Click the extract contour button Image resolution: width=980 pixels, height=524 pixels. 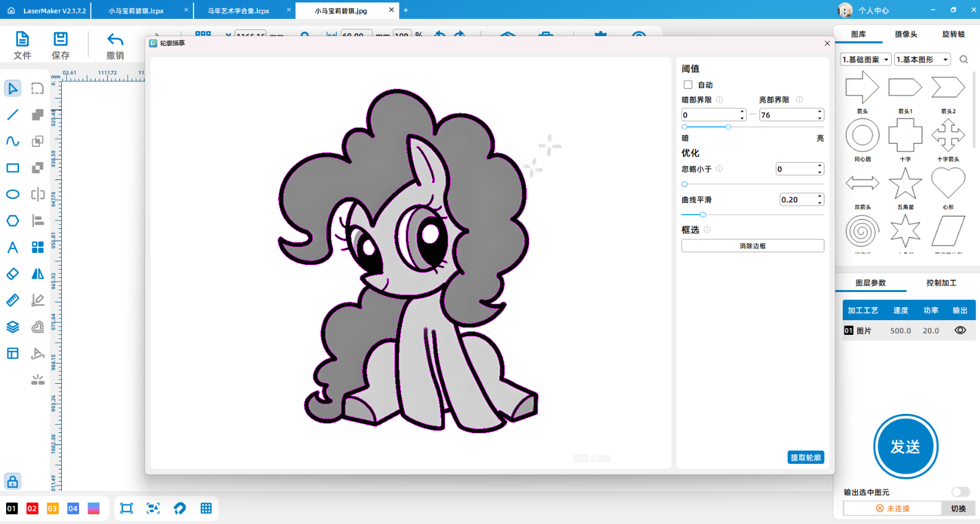[x=805, y=458]
